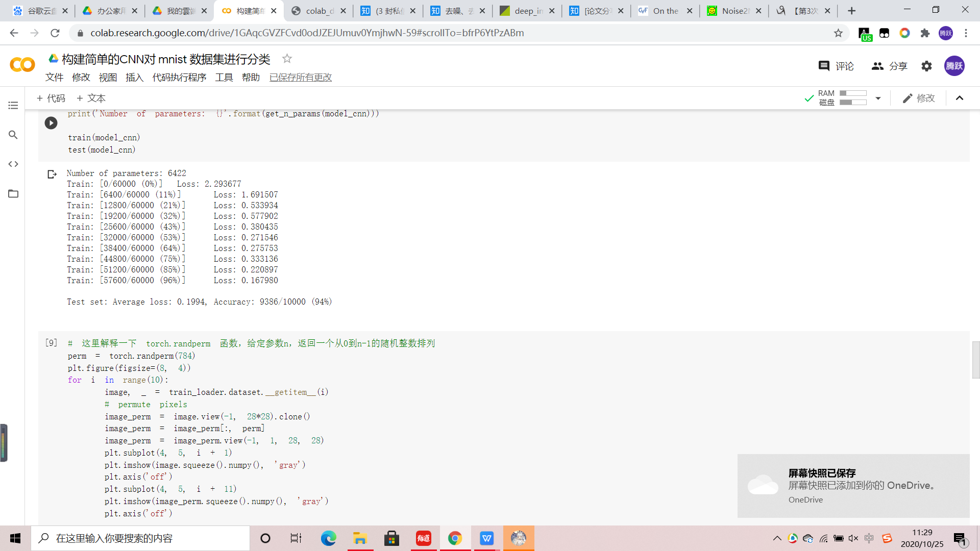Click the 已保存所有更改 saved-changes link
Viewport: 980px width, 551px height.
tap(301, 78)
